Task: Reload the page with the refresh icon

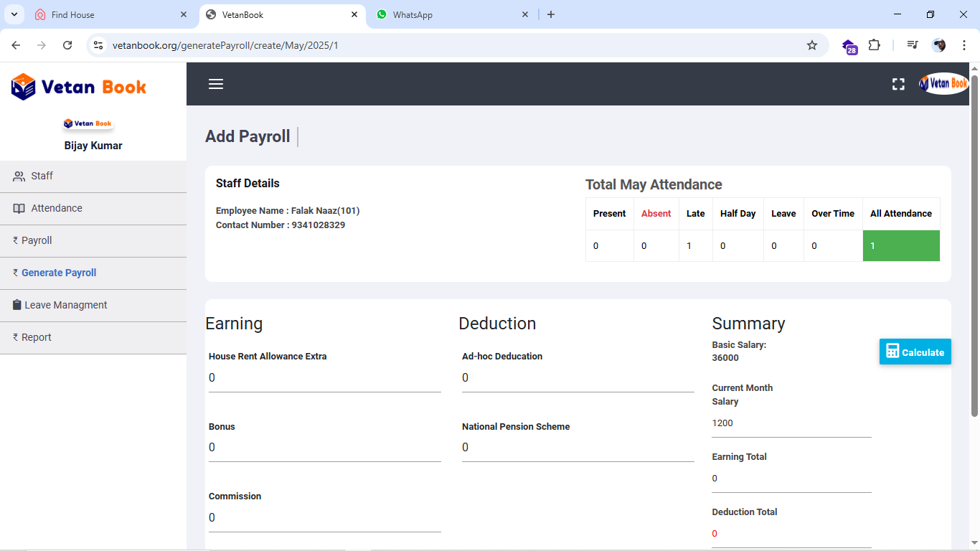Action: pyautogui.click(x=67, y=45)
